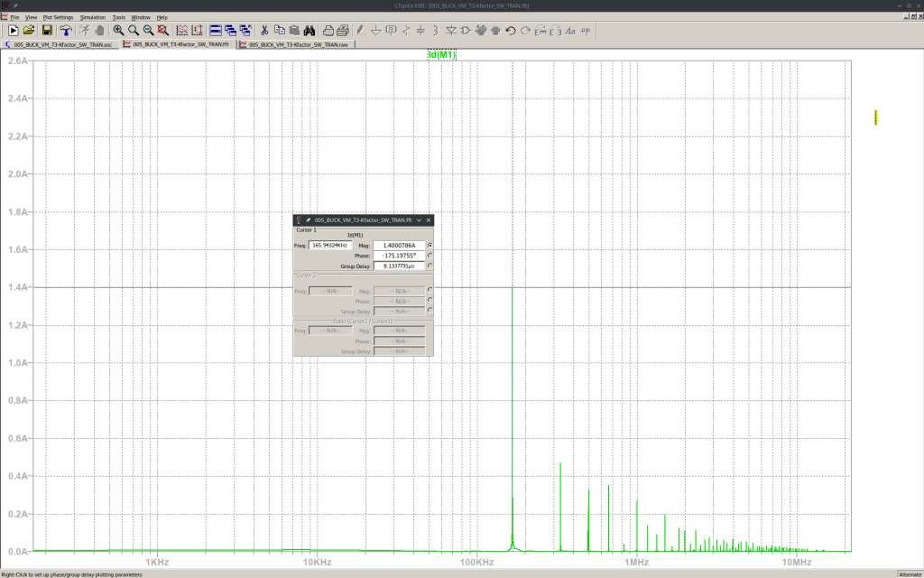Image resolution: width=924 pixels, height=578 pixels.
Task: Click the 1.4A vertical axis label
Action: [x=18, y=287]
